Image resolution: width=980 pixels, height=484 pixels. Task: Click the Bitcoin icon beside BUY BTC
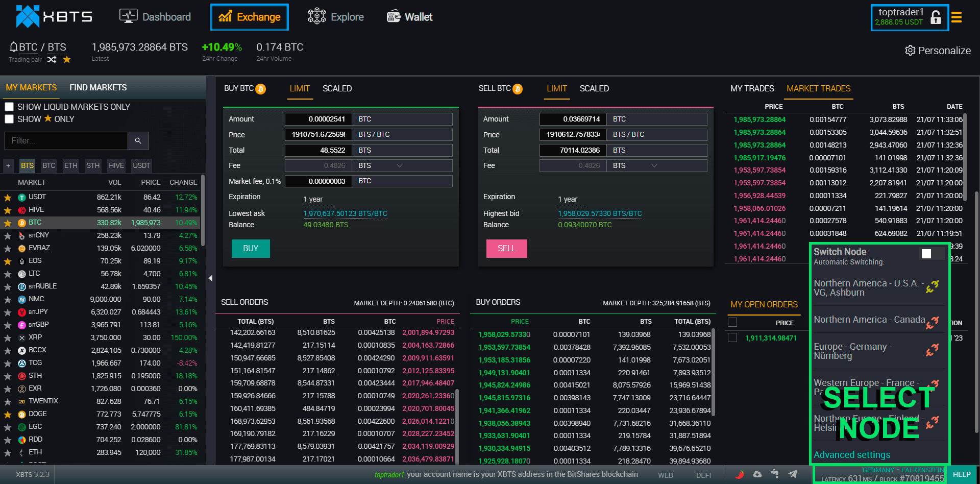pyautogui.click(x=261, y=89)
